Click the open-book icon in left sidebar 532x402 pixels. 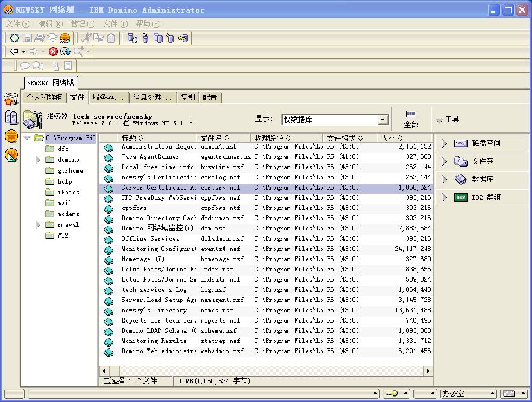[x=10, y=117]
